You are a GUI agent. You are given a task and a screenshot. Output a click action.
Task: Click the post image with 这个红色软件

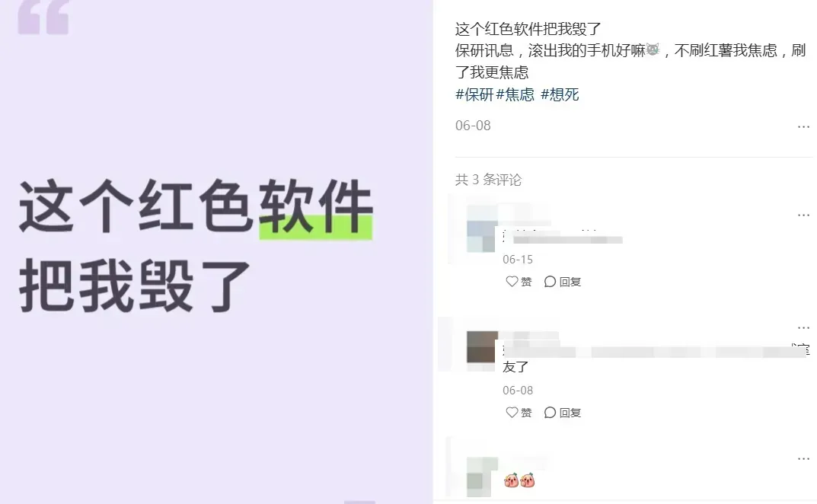(216, 252)
